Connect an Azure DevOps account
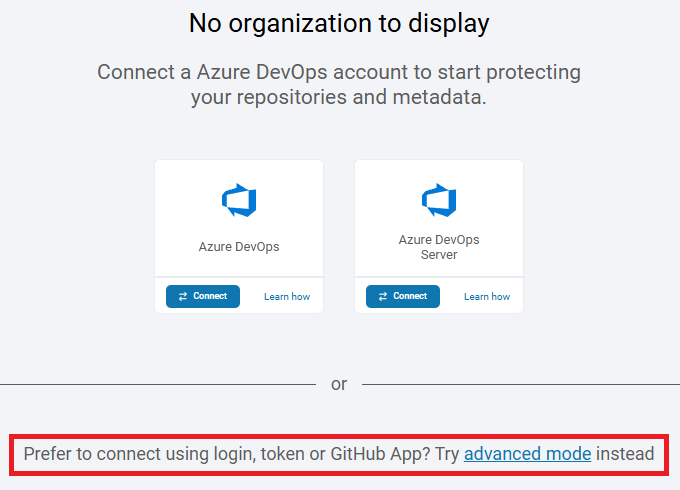This screenshot has height=490, width=680. tap(203, 296)
